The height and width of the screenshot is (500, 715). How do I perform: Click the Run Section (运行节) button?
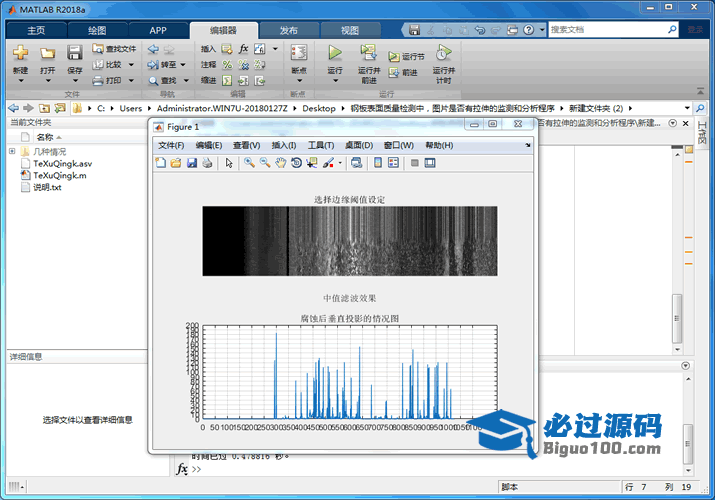click(x=406, y=57)
